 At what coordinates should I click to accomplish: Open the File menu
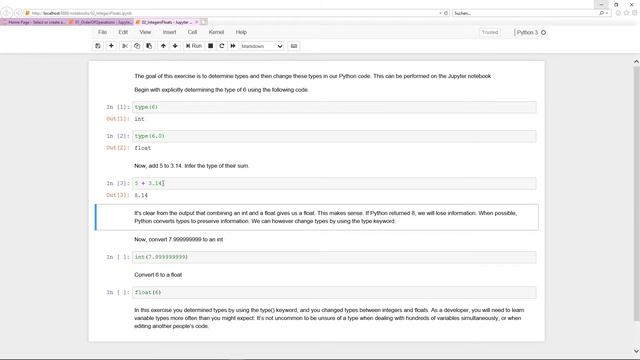[102, 32]
